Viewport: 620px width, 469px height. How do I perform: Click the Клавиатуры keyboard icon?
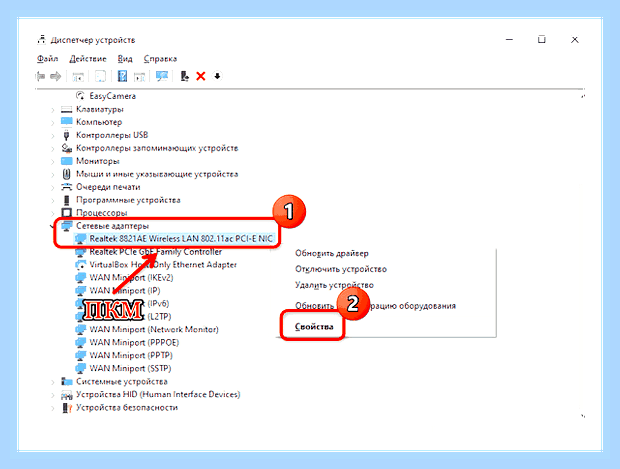[x=66, y=109]
